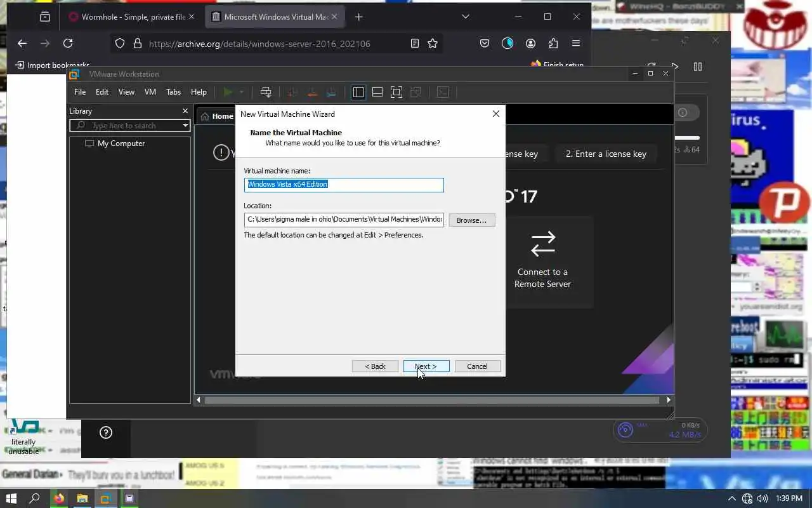Click the 2. Enter a license key button

(606, 154)
